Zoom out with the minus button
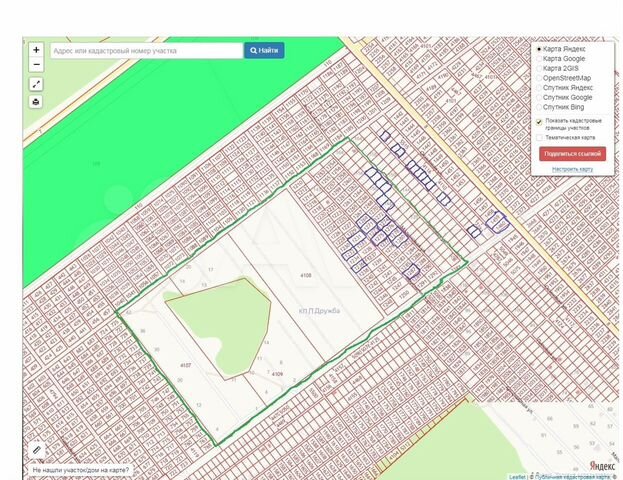Viewport: 623px width, 480px height. 36,64
